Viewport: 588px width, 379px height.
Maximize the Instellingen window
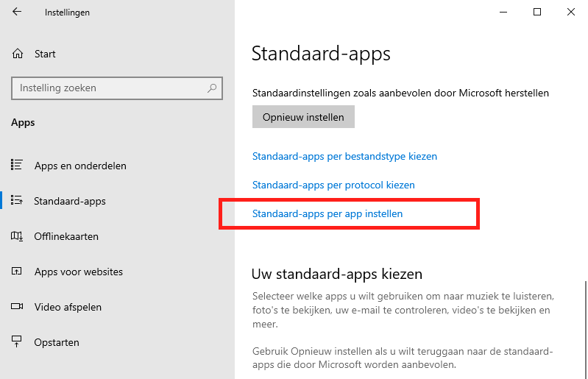tap(537, 12)
